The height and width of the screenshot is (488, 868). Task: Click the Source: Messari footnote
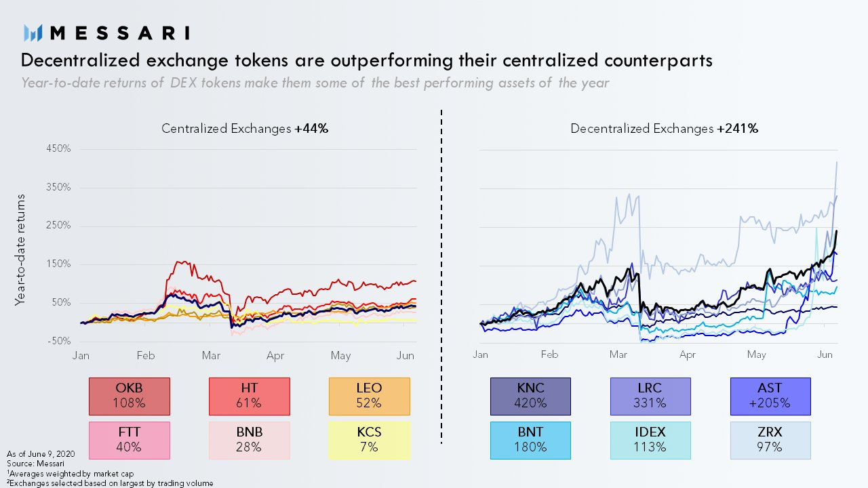point(31,462)
